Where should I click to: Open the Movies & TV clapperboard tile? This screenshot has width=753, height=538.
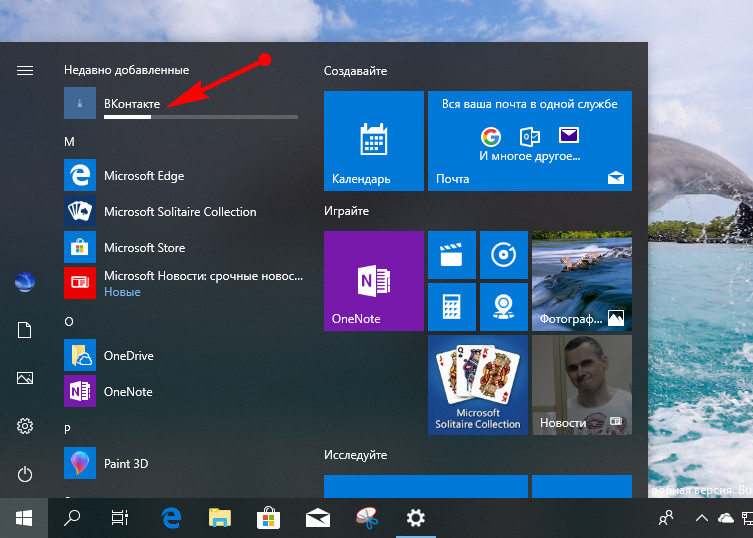[451, 255]
